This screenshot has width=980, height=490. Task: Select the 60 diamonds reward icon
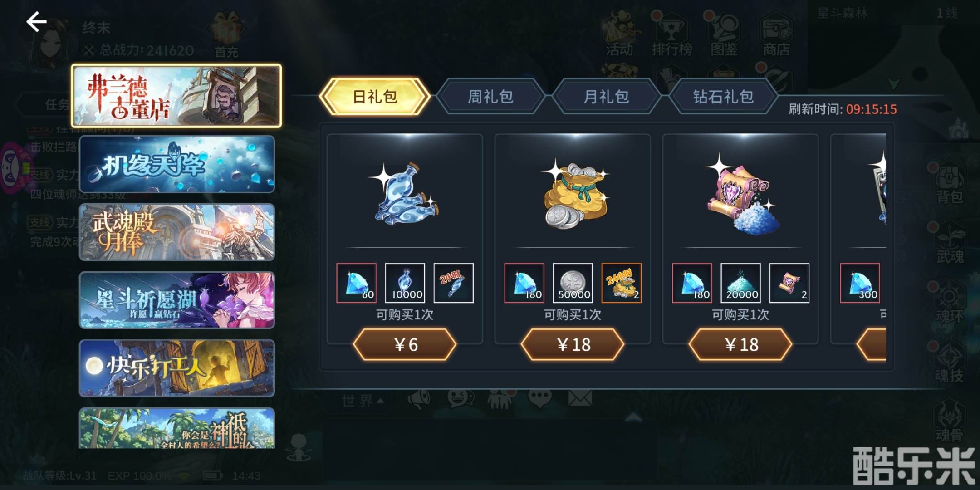pyautogui.click(x=357, y=283)
